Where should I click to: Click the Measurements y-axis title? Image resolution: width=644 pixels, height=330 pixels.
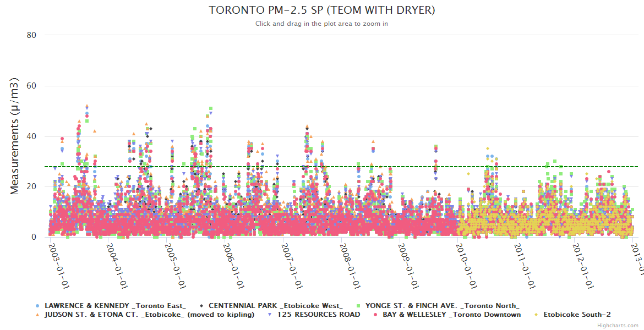15,136
